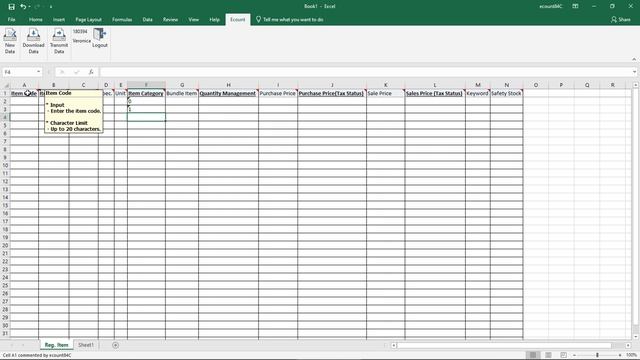Switch to the Sheet1 sheet tab
This screenshot has width=640, height=360.
pyautogui.click(x=86, y=345)
